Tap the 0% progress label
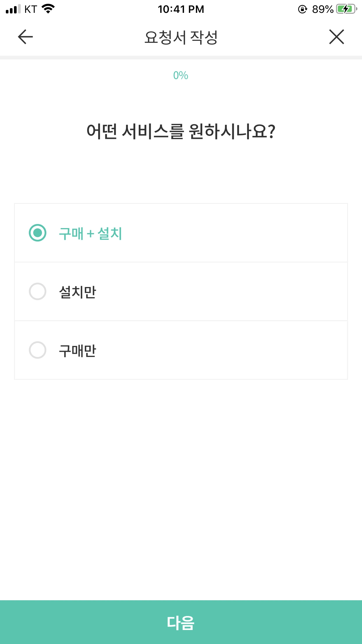The height and width of the screenshot is (644, 362). [x=181, y=76]
